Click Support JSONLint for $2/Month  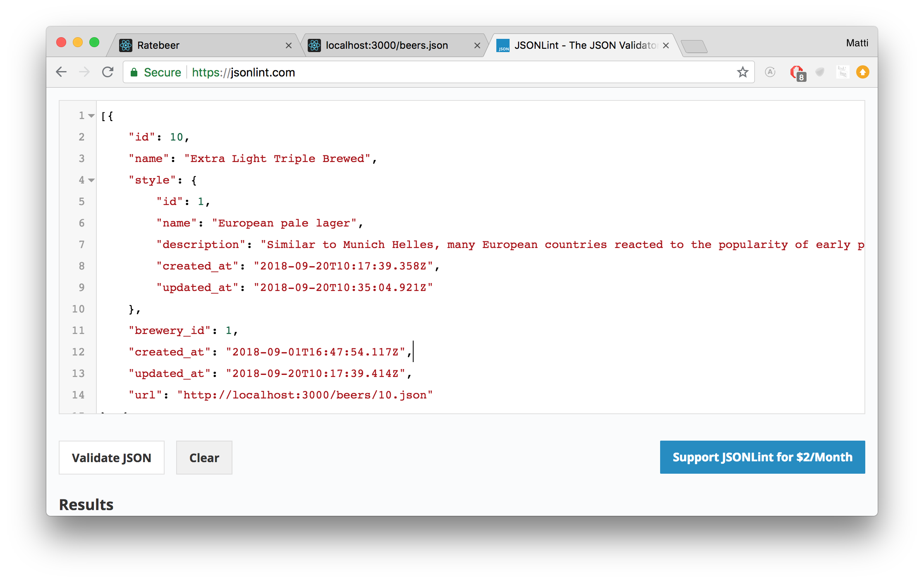762,457
